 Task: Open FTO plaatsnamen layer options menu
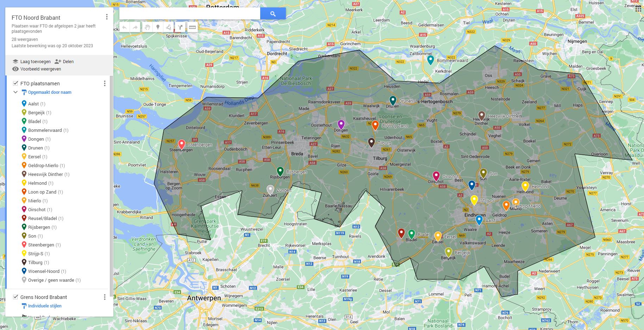pyautogui.click(x=105, y=83)
